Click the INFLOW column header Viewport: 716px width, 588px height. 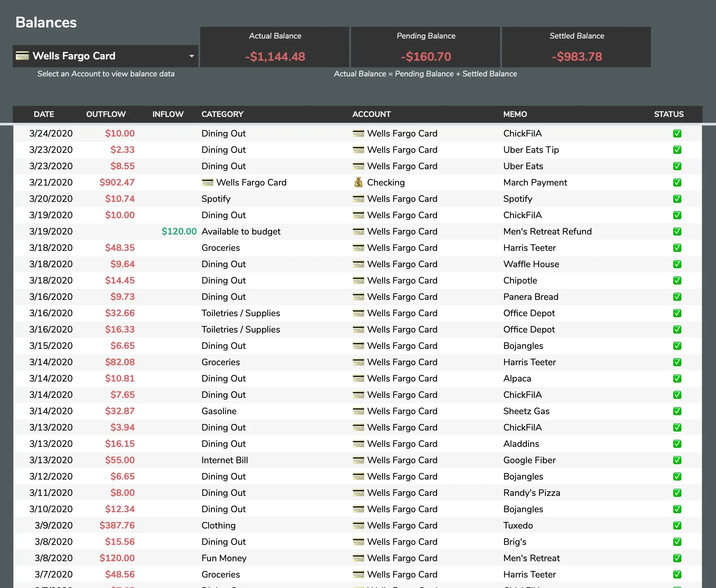point(168,114)
